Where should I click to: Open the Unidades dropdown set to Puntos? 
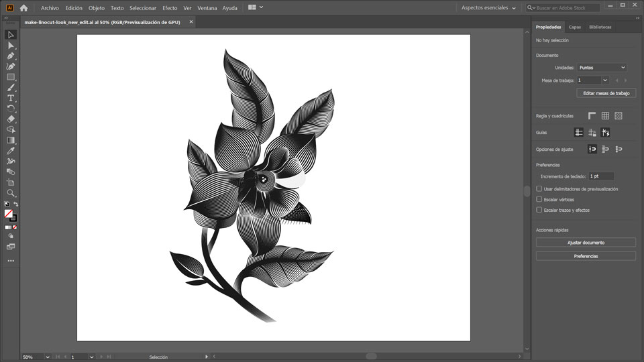(602, 68)
